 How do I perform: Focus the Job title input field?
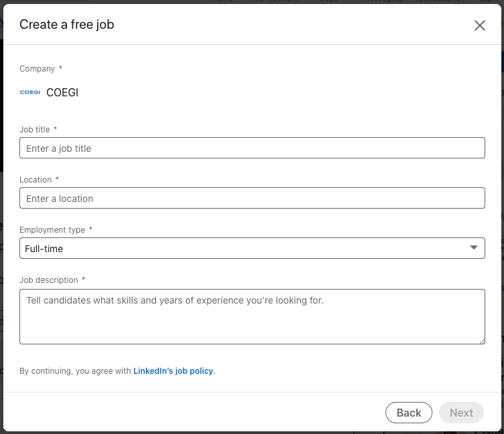click(x=252, y=148)
